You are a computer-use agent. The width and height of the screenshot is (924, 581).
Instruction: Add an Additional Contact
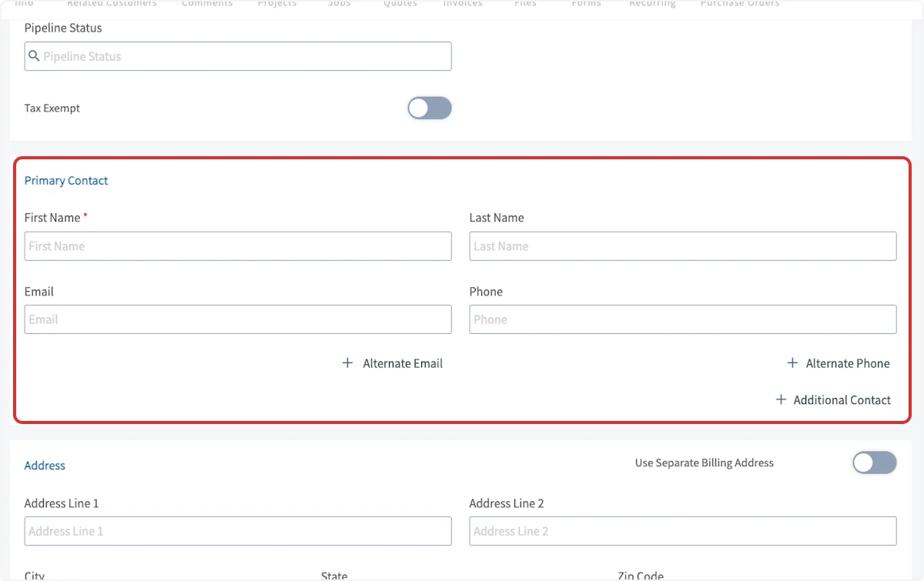[833, 400]
